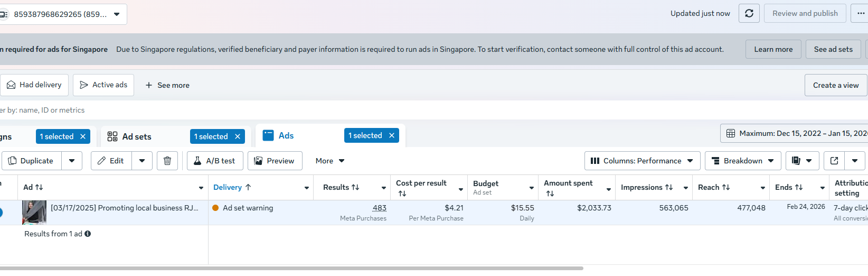This screenshot has width=868, height=276.
Task: Click the Create a view button
Action: (835, 85)
